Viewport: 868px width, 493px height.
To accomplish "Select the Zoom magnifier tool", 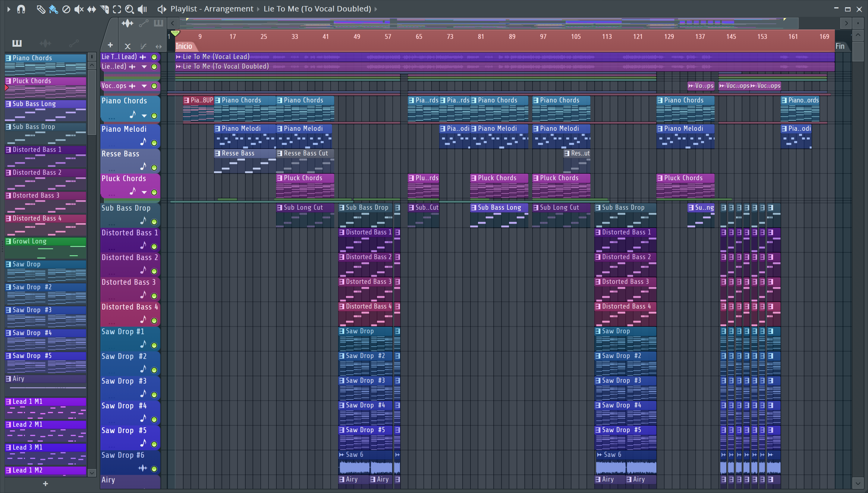I will 129,9.
